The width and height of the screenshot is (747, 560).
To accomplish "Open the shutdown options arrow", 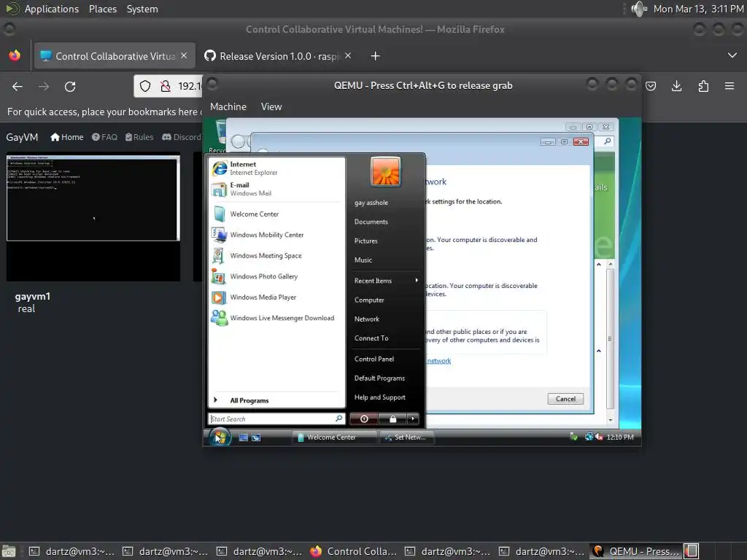I will tap(413, 419).
